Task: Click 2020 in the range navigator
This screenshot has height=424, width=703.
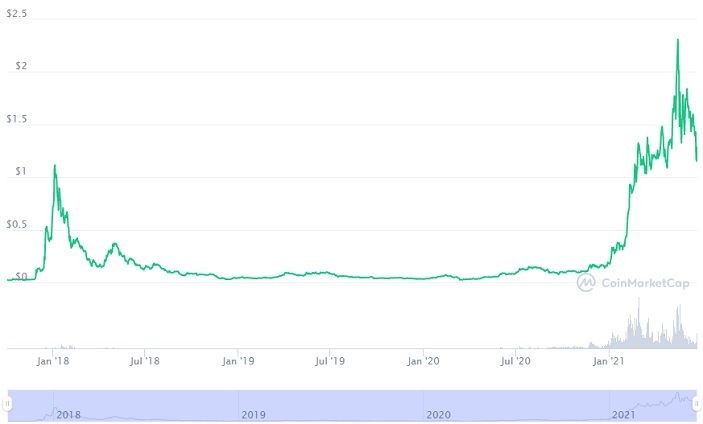Action: click(x=438, y=414)
